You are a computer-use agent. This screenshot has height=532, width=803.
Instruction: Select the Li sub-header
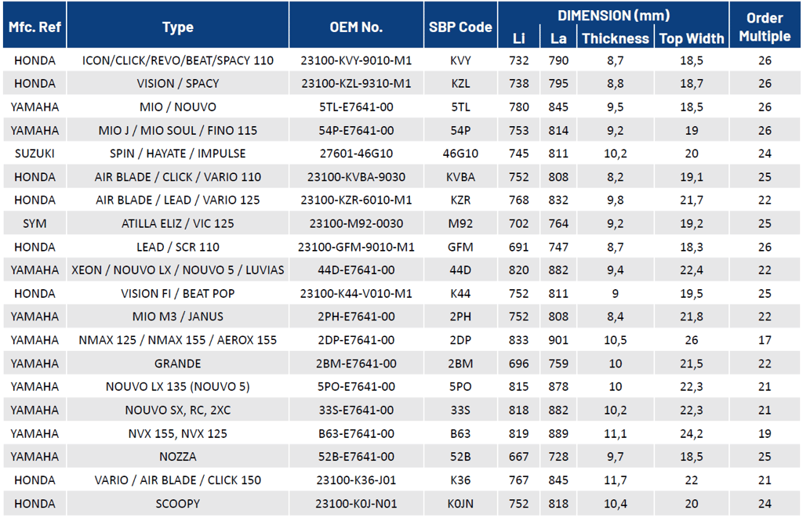coord(519,38)
